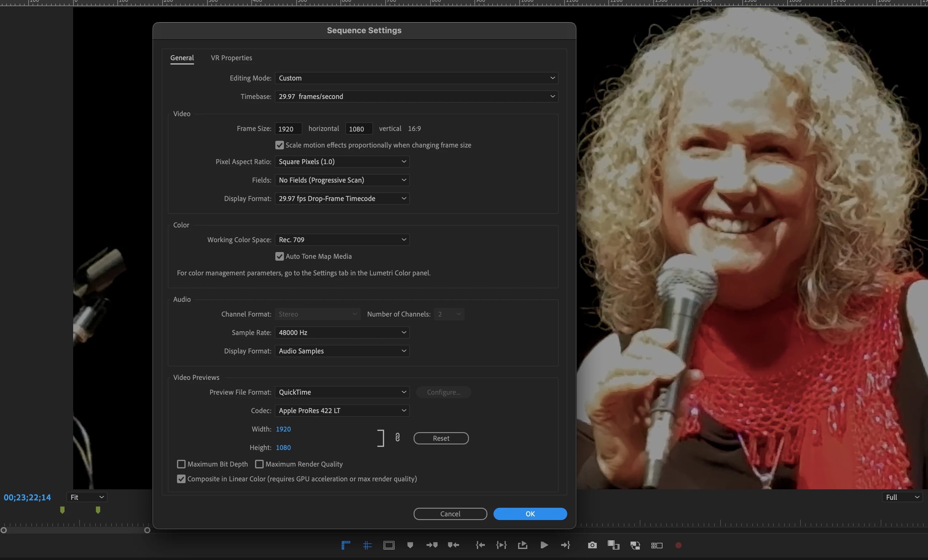Click the link chain icon beside Width and Height
Screen dimensions: 928x560
(x=397, y=437)
